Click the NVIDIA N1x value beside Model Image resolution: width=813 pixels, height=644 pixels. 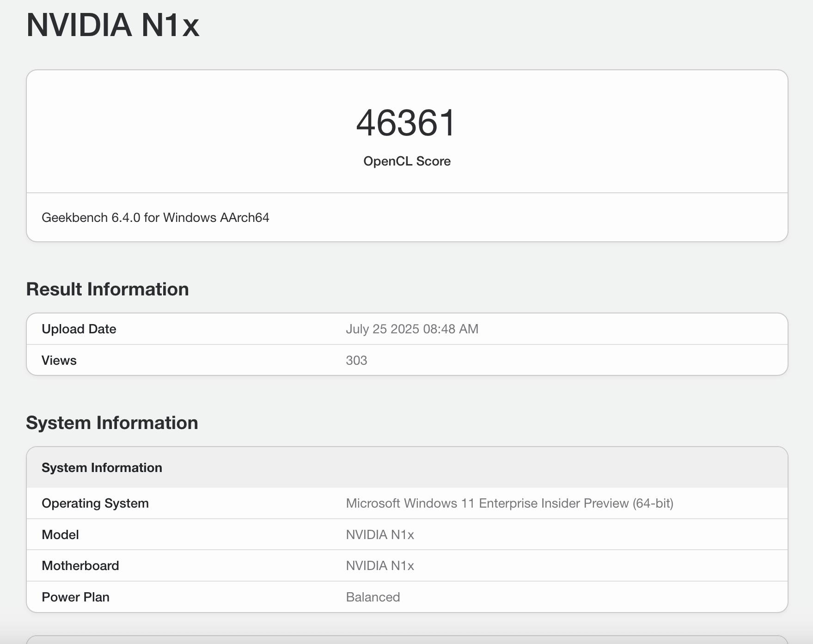380,535
